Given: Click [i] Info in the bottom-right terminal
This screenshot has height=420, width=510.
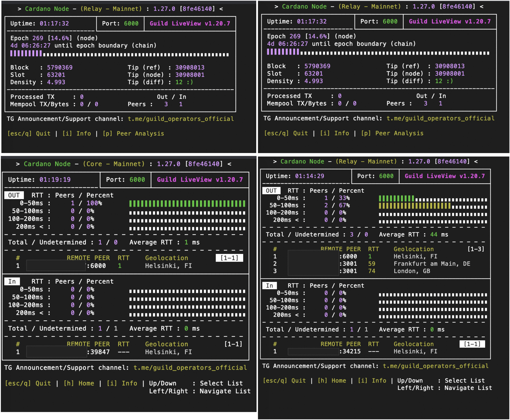Looking at the screenshot, I should click(372, 381).
